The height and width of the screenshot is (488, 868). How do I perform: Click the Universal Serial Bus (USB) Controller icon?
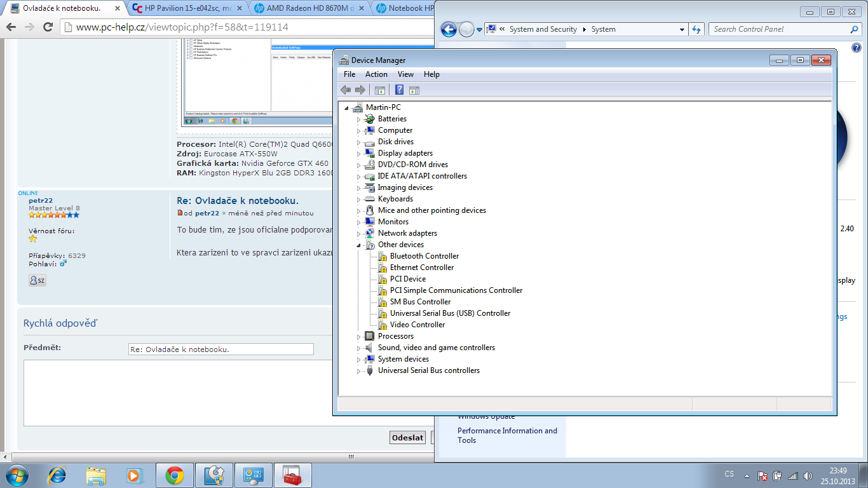(382, 313)
